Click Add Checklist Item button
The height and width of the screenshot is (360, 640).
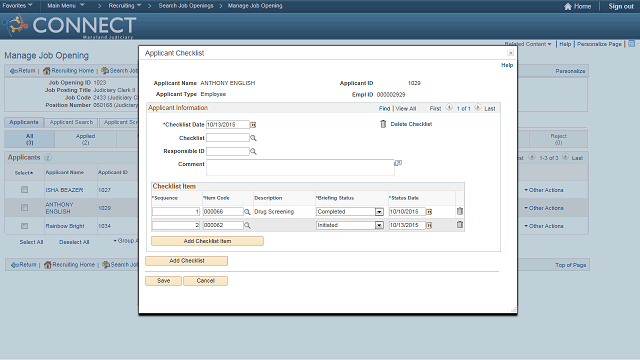click(207, 241)
